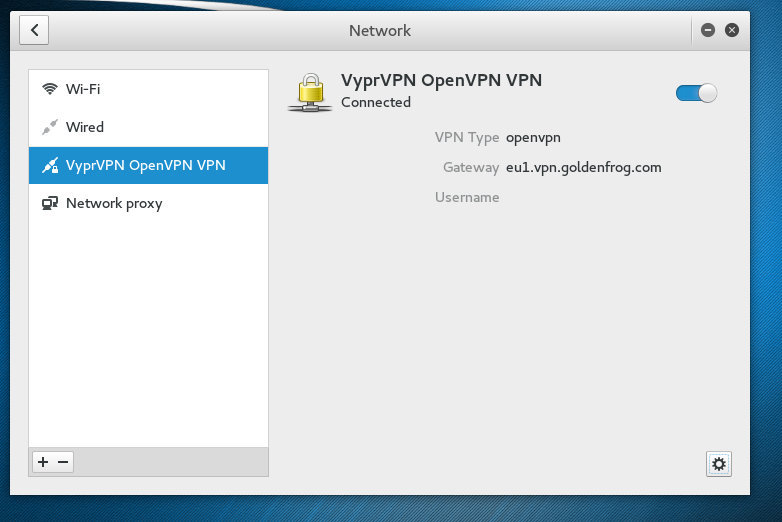782x522 pixels.
Task: Click the Gateway label
Action: click(x=471, y=168)
